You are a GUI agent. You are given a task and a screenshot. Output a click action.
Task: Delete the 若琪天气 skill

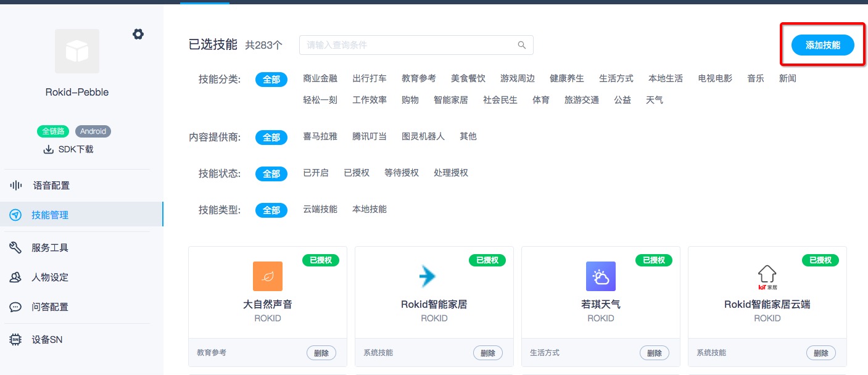(x=655, y=353)
